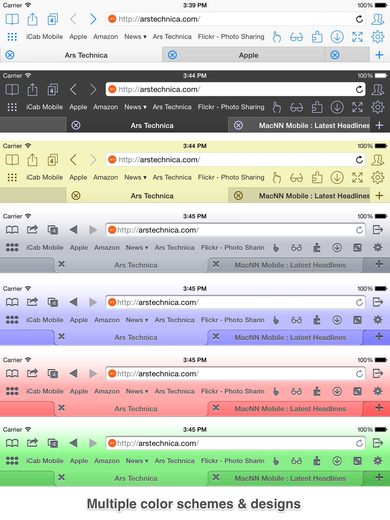Viewport: 390px width, 520px height.
Task: Open Amazon bookmark in green bar
Action: pos(107,461)
